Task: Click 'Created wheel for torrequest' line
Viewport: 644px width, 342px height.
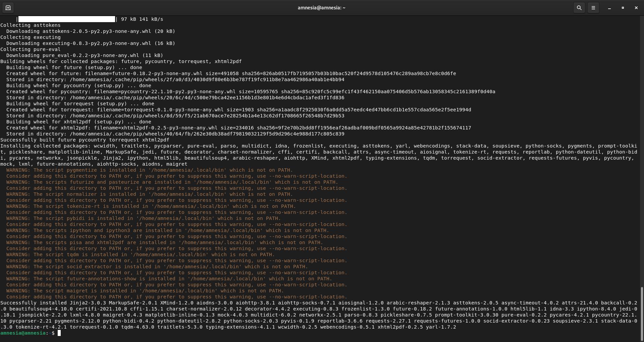Action: click(x=238, y=110)
